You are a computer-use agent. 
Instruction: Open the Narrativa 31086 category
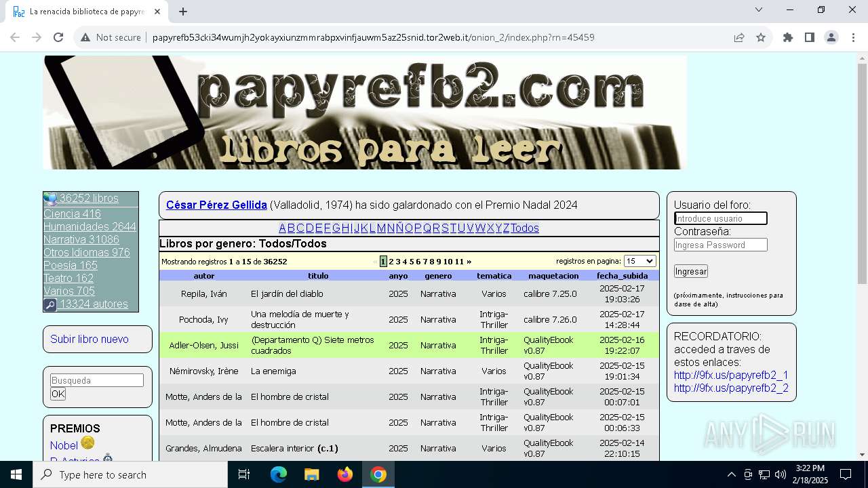(81, 240)
